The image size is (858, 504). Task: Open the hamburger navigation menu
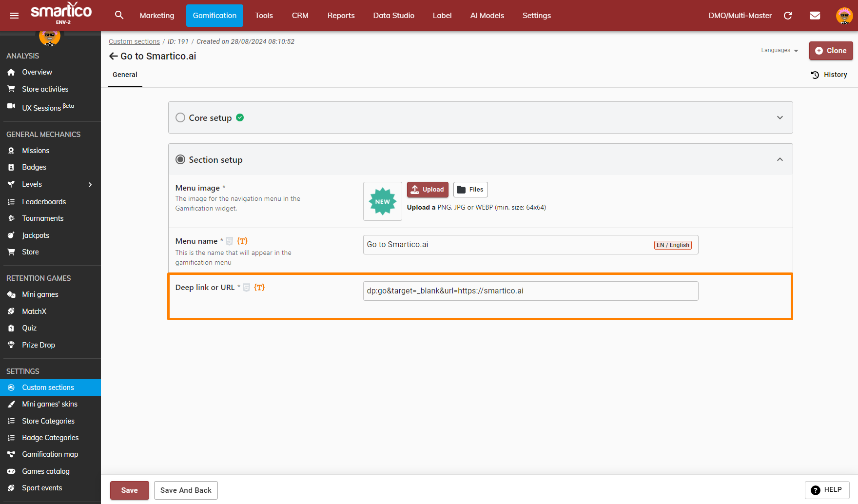14,16
